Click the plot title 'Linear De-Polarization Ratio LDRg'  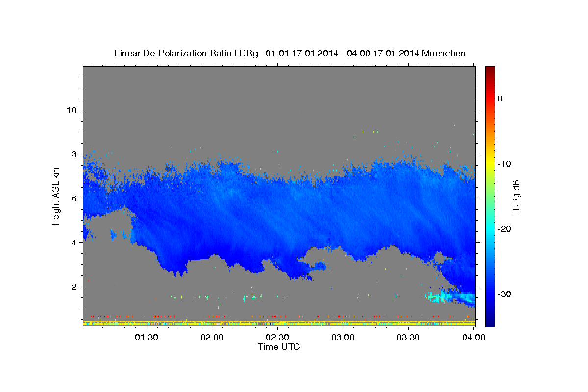(x=186, y=53)
